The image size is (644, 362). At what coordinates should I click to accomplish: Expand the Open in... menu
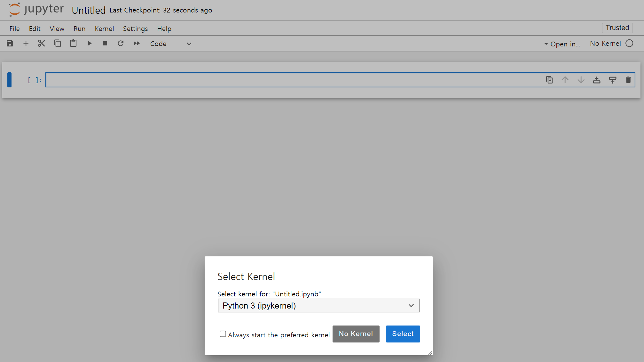[562, 44]
